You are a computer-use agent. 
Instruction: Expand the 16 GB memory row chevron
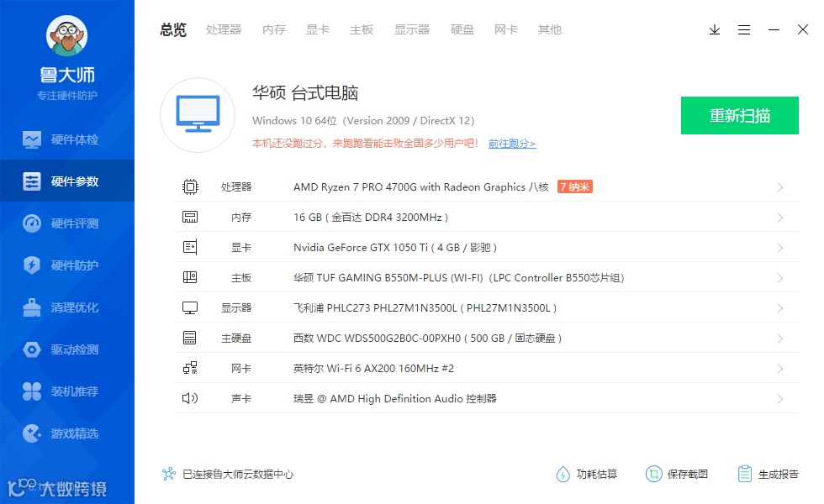coord(780,218)
